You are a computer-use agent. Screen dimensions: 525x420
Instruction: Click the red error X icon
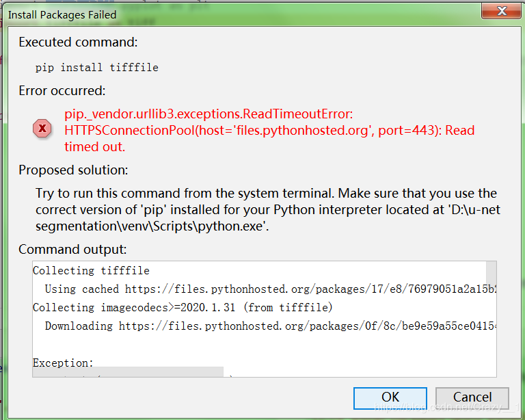tap(42, 129)
